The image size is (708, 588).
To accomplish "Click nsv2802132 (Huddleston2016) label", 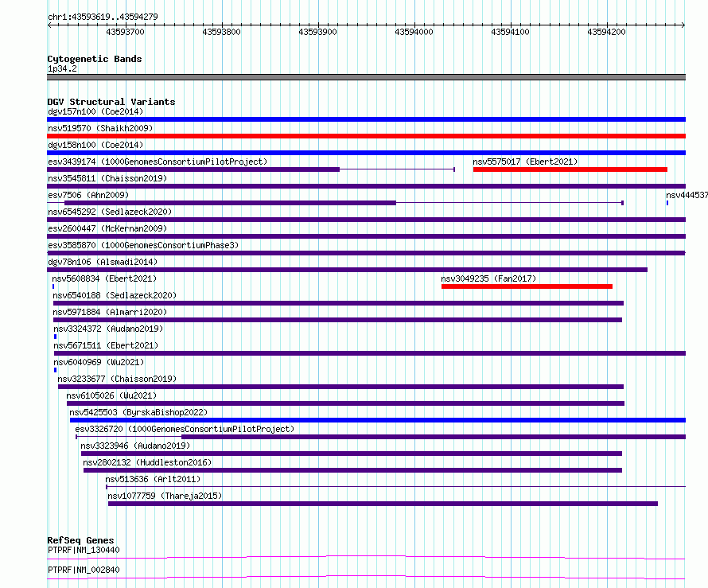I will pyautogui.click(x=147, y=462).
